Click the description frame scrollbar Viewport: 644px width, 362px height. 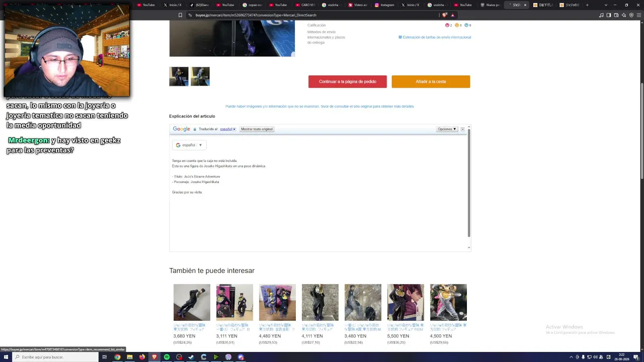point(469,183)
